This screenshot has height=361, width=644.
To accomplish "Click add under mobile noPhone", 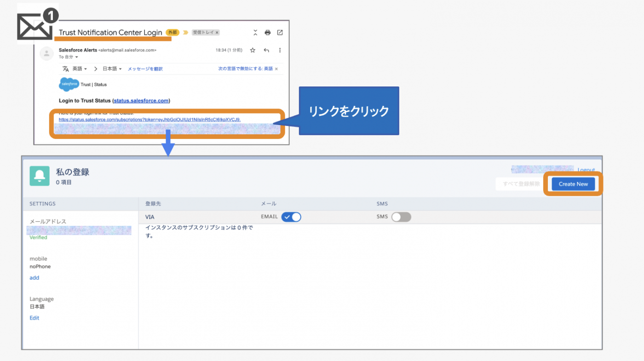I will click(x=34, y=278).
